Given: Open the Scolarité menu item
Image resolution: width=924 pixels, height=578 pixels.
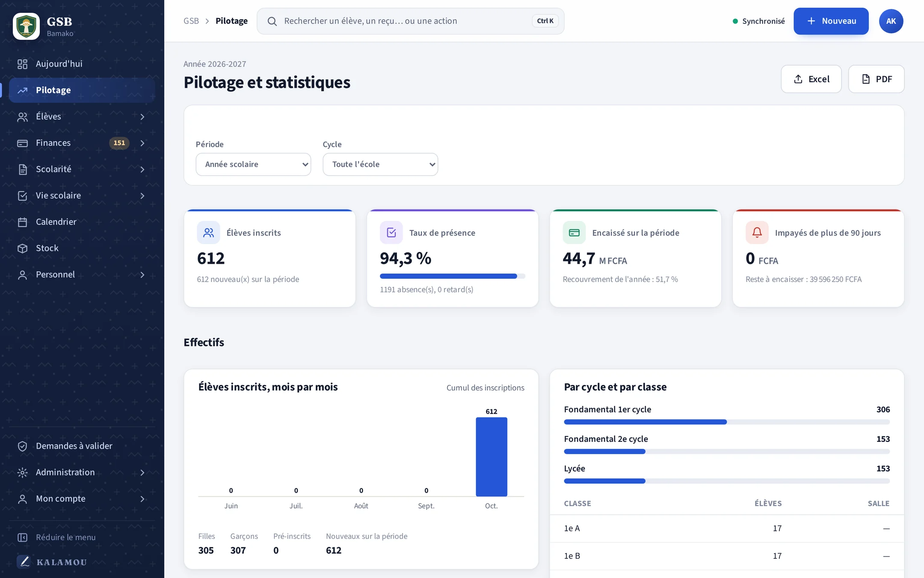Looking at the screenshot, I should point(82,169).
